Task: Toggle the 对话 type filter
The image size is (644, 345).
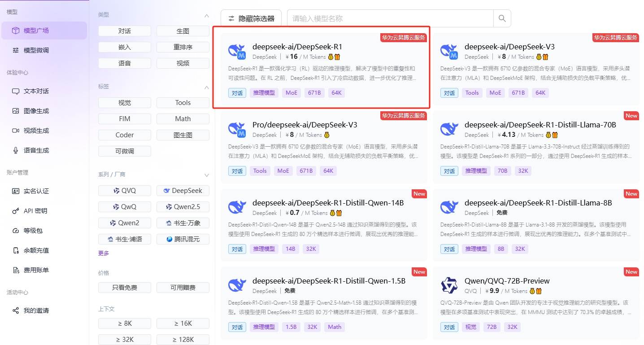Action: tap(125, 31)
